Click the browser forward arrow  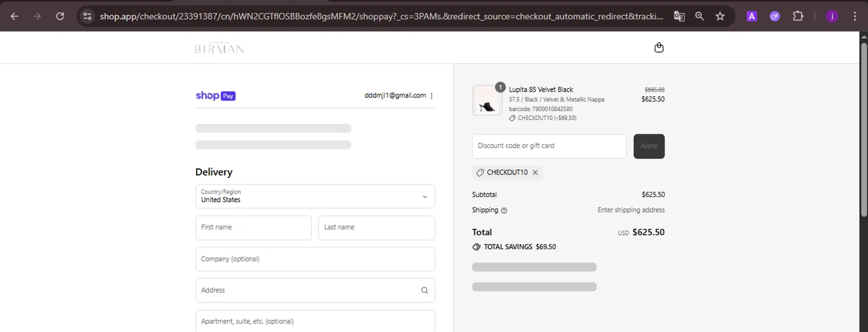pos(37,16)
